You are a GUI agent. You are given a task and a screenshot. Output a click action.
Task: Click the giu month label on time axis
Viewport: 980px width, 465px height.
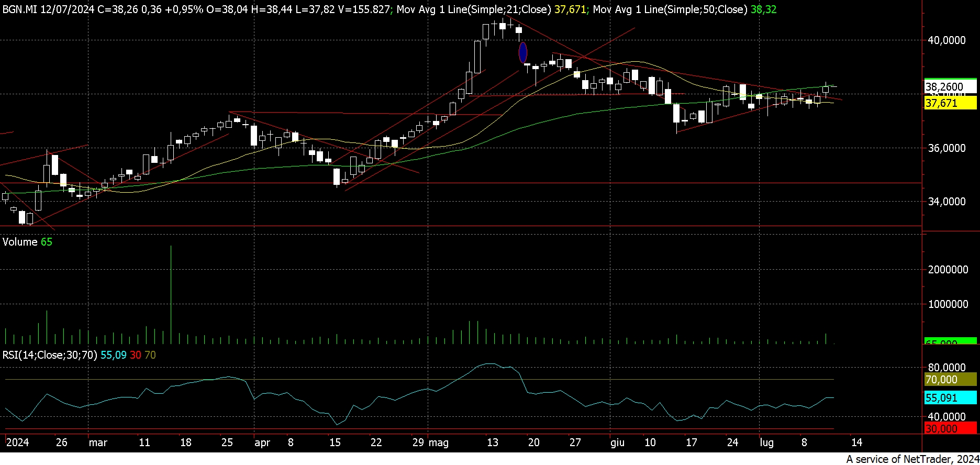(618, 443)
